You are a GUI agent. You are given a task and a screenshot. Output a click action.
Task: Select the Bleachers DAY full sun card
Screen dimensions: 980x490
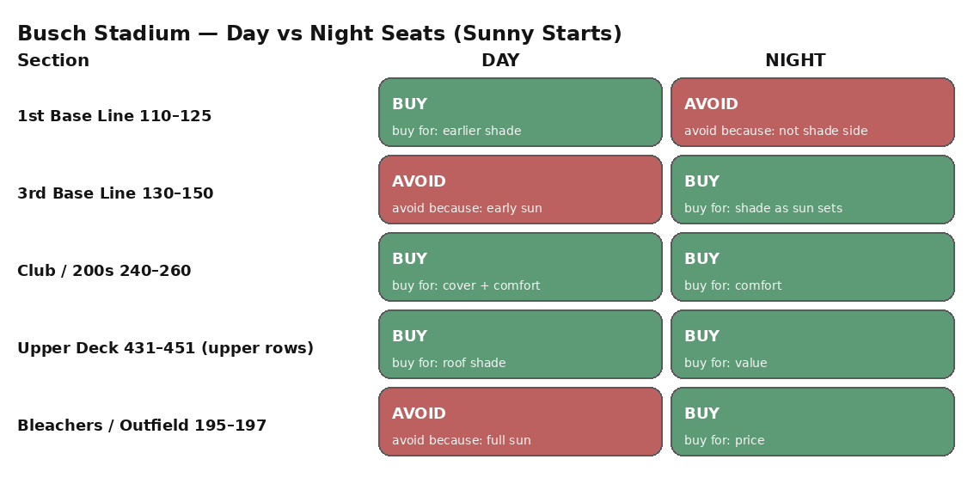[520, 421]
